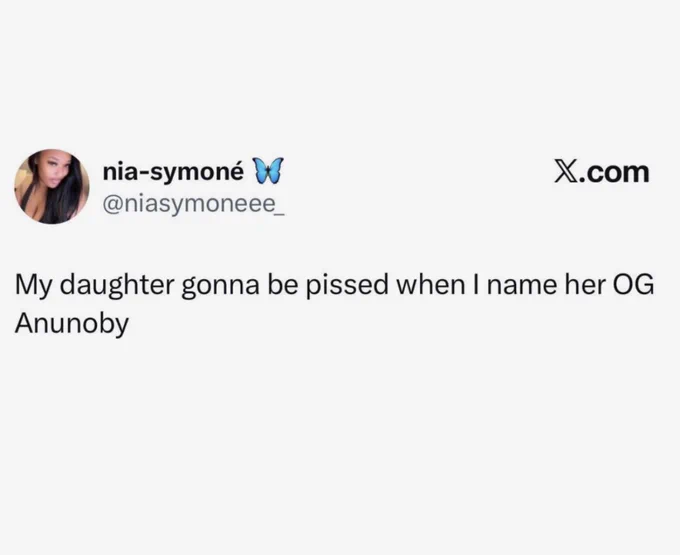Click the word "pissed" in the tweet
Screen dimensions: 680x555
pyautogui.click(x=347, y=285)
